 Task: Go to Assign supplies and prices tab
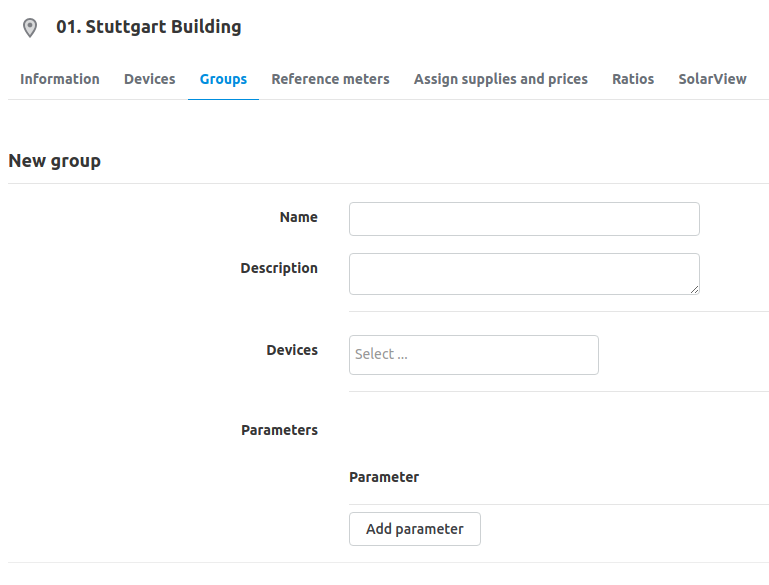pos(501,79)
